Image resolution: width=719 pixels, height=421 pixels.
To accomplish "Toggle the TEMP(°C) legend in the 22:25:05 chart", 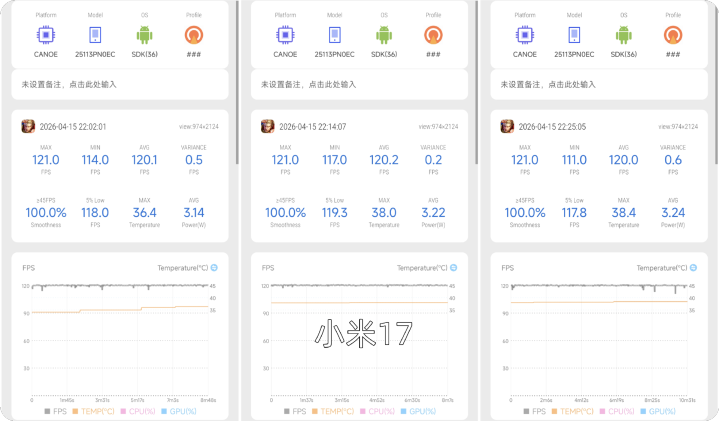I will click(x=573, y=411).
